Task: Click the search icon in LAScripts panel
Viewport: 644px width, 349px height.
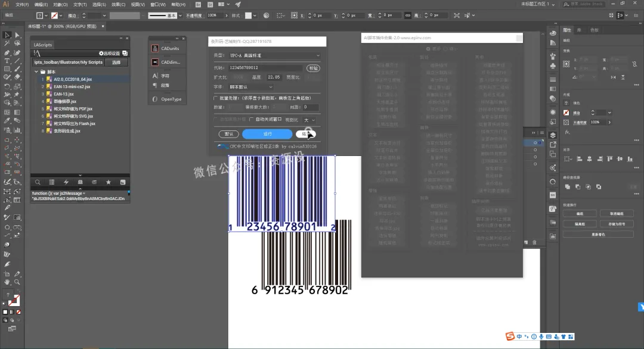Action: [x=38, y=182]
